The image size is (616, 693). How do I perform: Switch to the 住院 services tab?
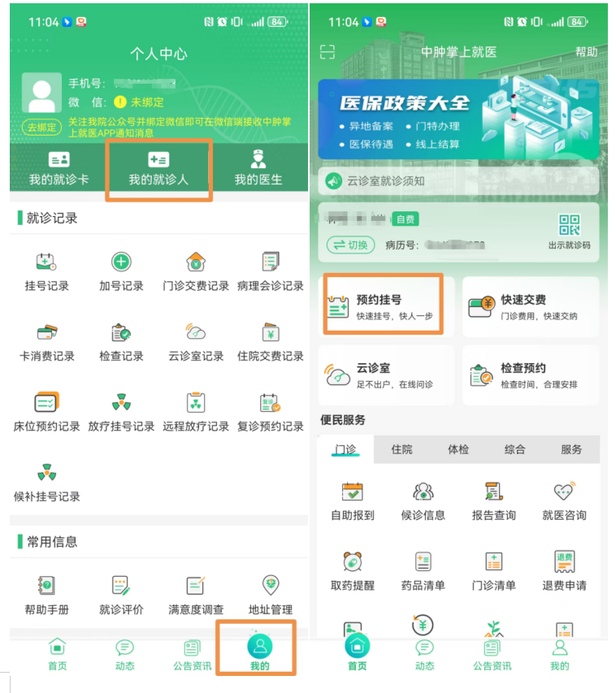pos(401,449)
